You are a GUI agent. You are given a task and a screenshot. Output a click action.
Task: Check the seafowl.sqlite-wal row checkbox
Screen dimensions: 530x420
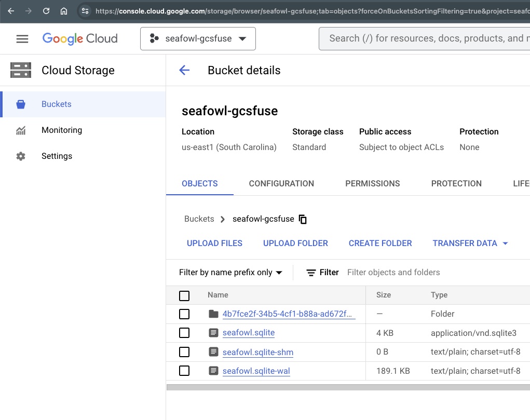click(x=184, y=371)
